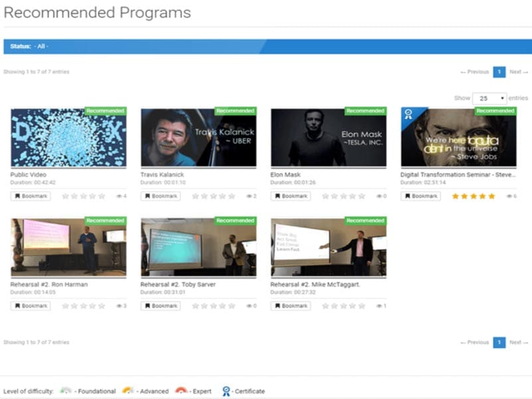532x399 pixels.
Task: Bookmark the Digital Transformation Seminar program
Action: [421, 196]
